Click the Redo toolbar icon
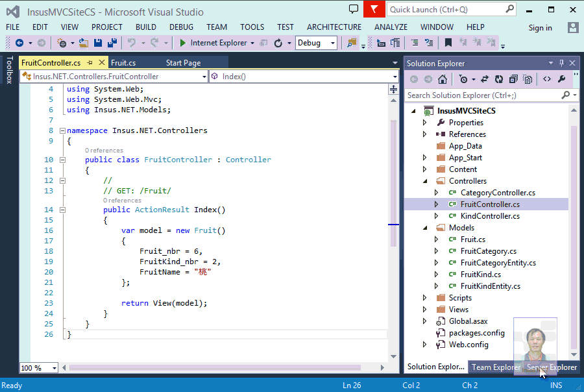Screen dimensions: 584x392 pyautogui.click(x=154, y=43)
